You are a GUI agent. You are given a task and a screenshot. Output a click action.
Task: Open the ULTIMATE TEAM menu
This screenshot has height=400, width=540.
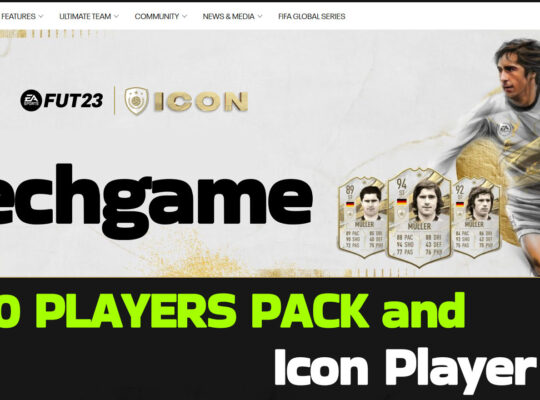[x=85, y=16]
